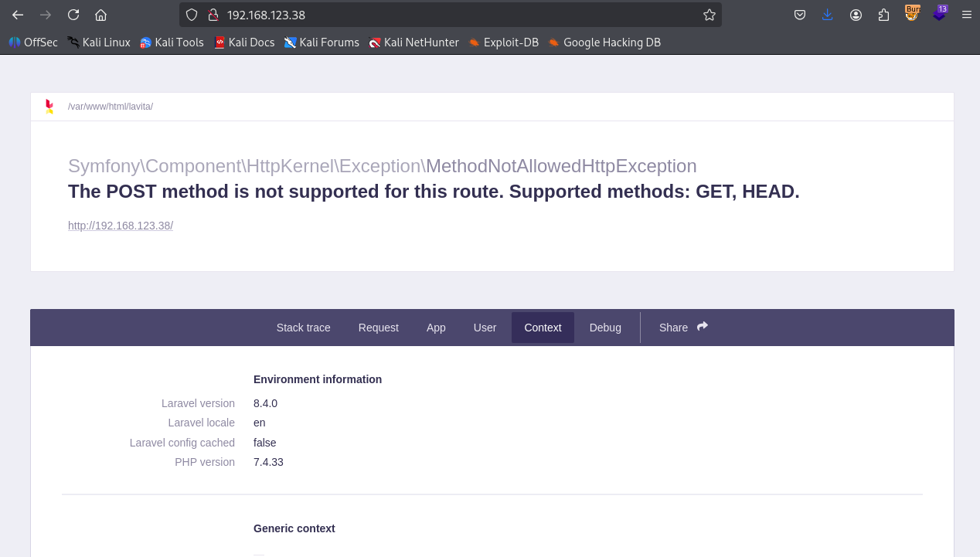Select the Debug tab
The height and width of the screenshot is (557, 980).
605,328
